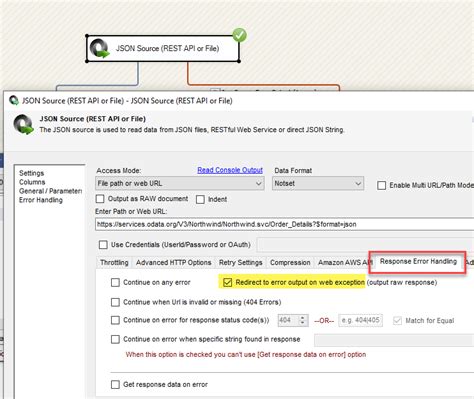Enable the Multi URL/Path Mode checkbox
This screenshot has width=474, height=399.
(x=381, y=185)
